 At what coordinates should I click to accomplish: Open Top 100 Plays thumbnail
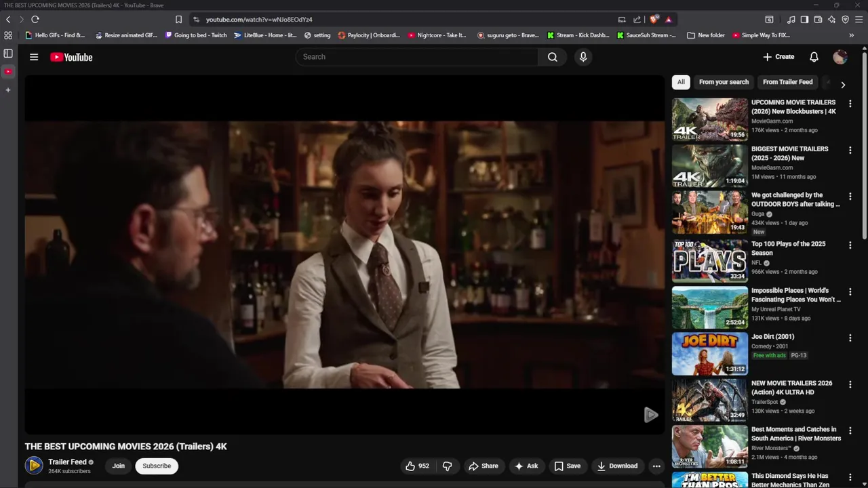[709, 261]
